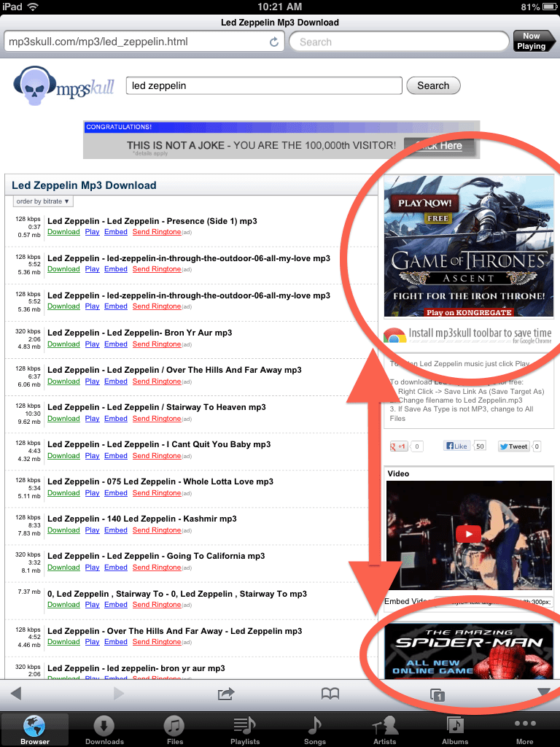Expand the 'order by bitrate' dropdown

(43, 201)
